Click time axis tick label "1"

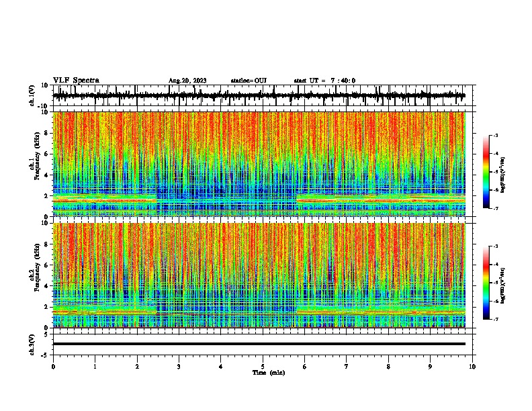pos(95,367)
